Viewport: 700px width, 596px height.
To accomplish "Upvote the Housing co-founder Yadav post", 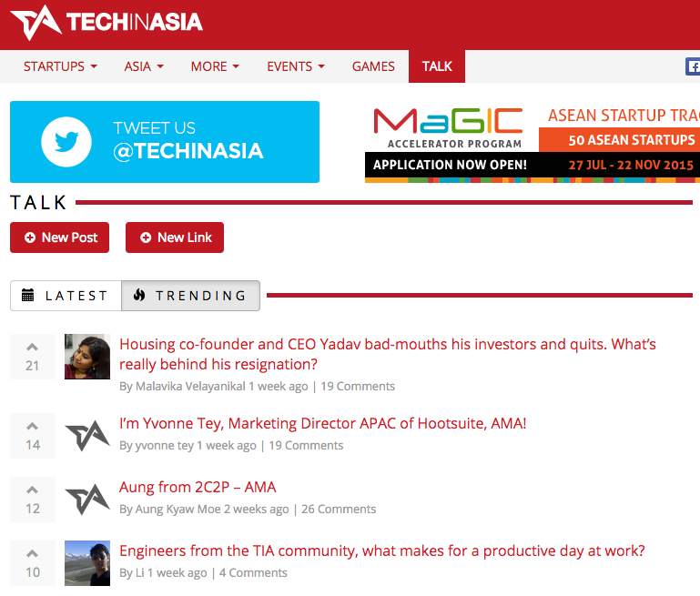I will 32,347.
